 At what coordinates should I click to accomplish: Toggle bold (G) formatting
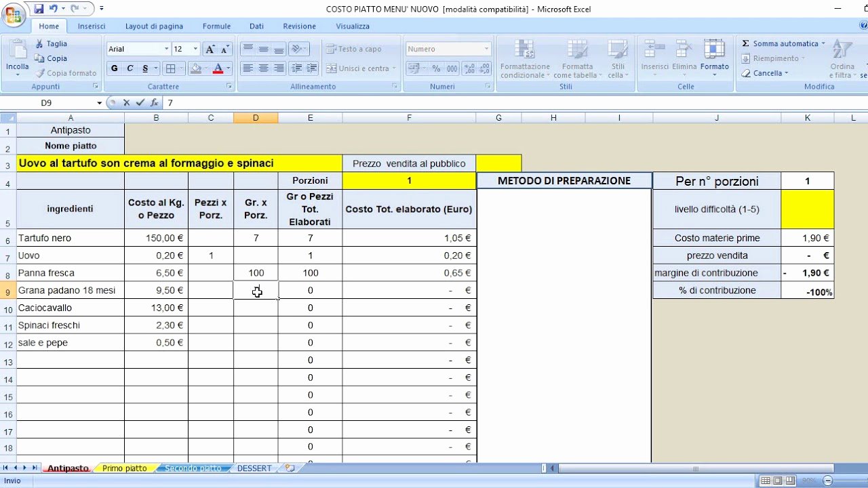114,68
